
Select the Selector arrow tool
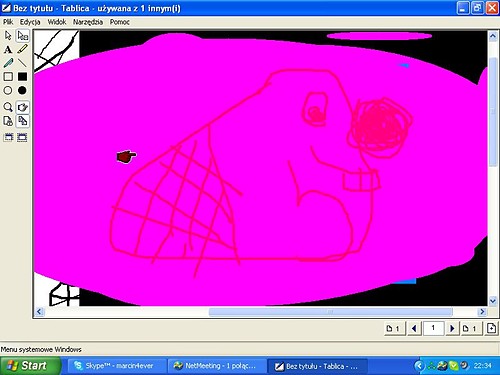tap(8, 35)
